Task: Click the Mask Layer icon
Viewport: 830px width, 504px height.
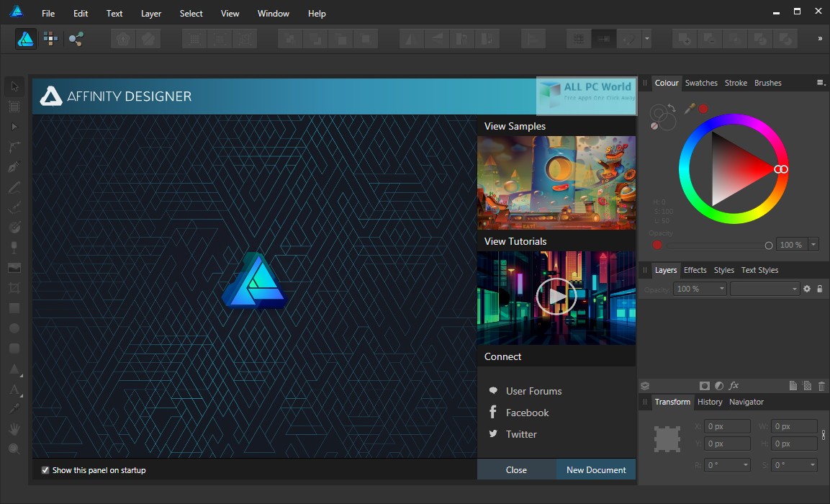Action: [704, 386]
